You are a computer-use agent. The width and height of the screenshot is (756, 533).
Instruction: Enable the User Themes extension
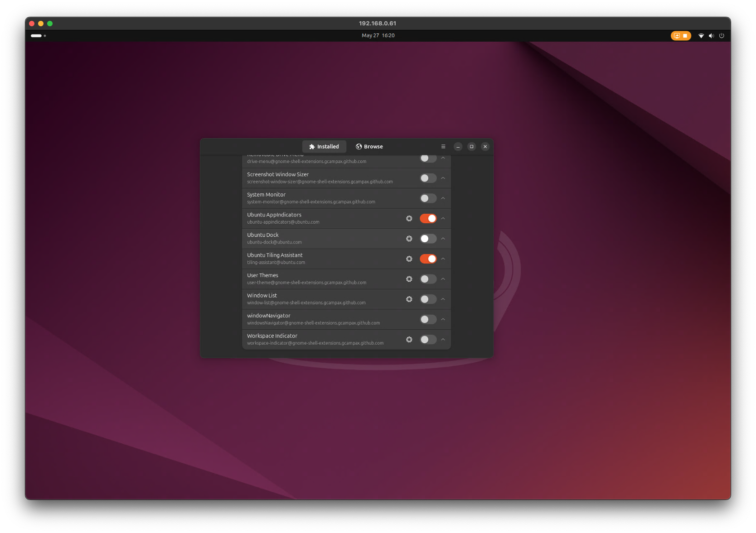pyautogui.click(x=428, y=279)
